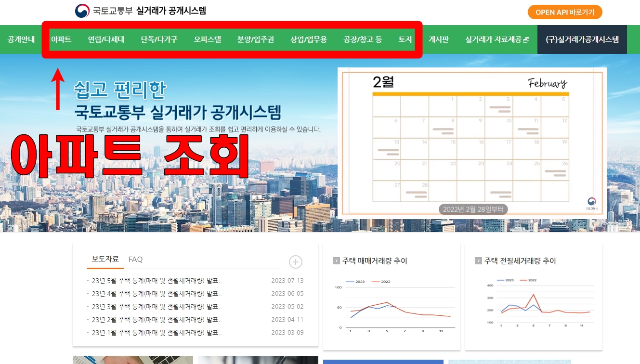The image size is (640, 364).
Task: Click the 주택 전월세거래량 추이 arrow icon
Action: point(478,261)
